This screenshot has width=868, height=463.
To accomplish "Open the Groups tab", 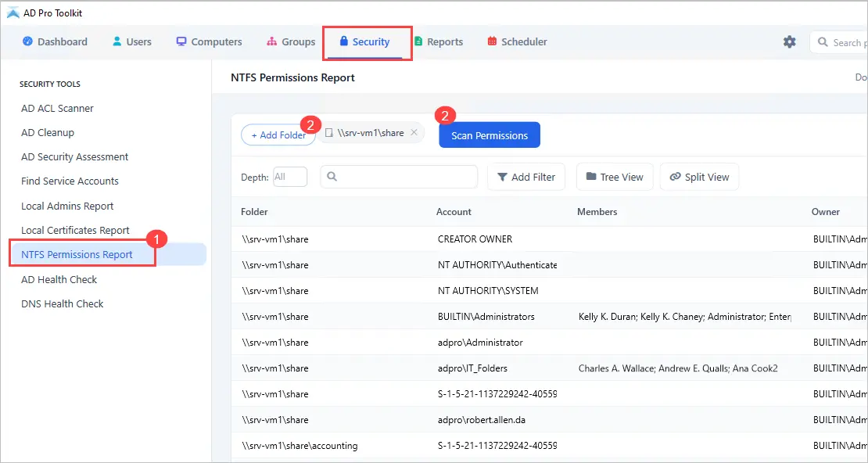I will pos(291,41).
